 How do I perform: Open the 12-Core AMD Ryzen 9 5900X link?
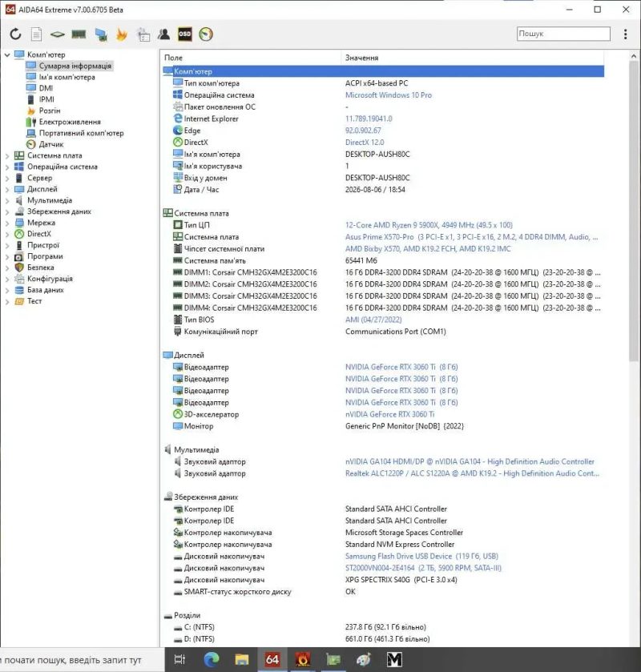point(429,225)
